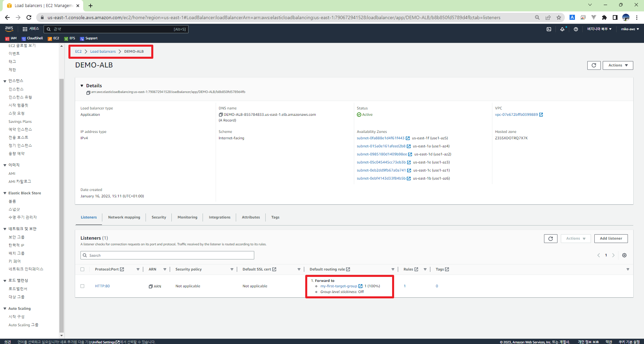Open CloudShell terminal icon in top bar

coord(549,29)
